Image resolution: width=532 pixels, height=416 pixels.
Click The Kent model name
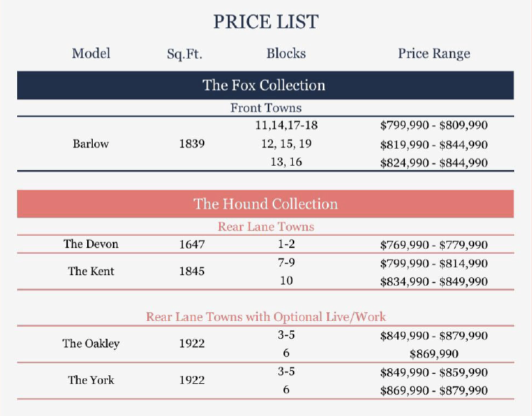point(91,271)
